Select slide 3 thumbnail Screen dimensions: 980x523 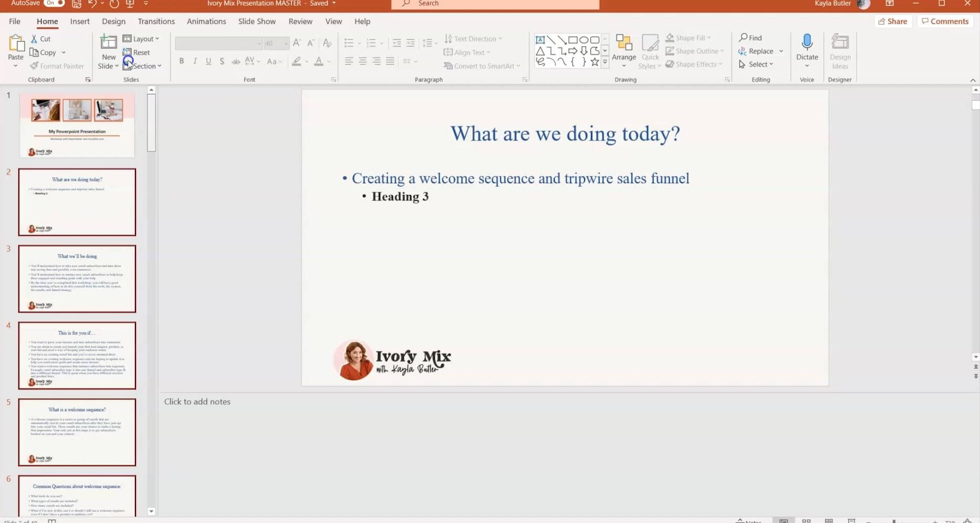pos(77,279)
